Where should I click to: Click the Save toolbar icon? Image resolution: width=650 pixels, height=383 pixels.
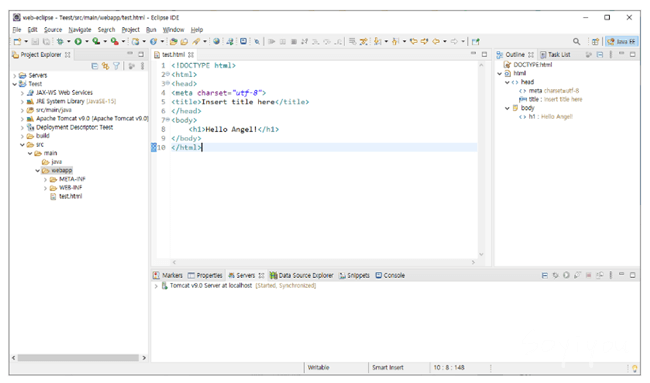coord(35,41)
